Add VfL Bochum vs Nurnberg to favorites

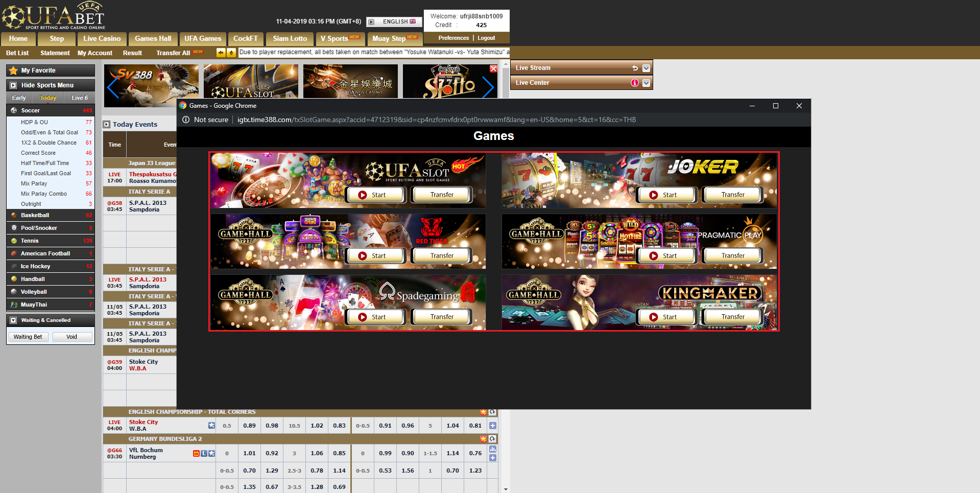(x=211, y=454)
